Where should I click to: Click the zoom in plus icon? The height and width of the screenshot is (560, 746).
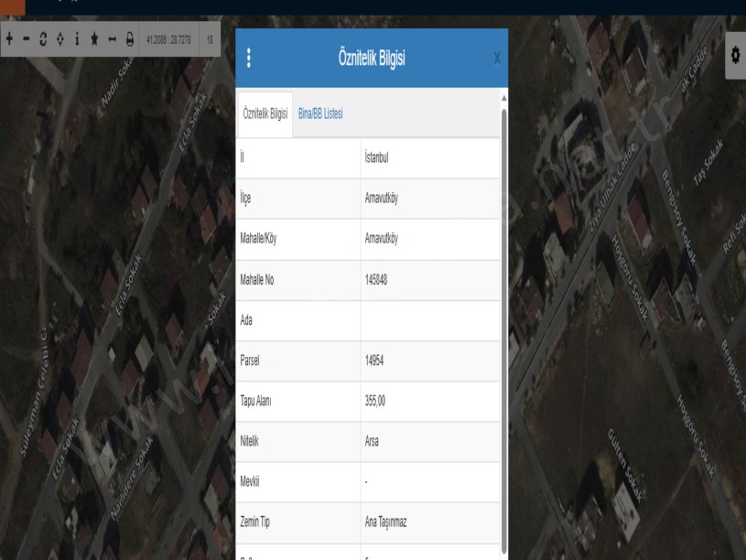9,39
